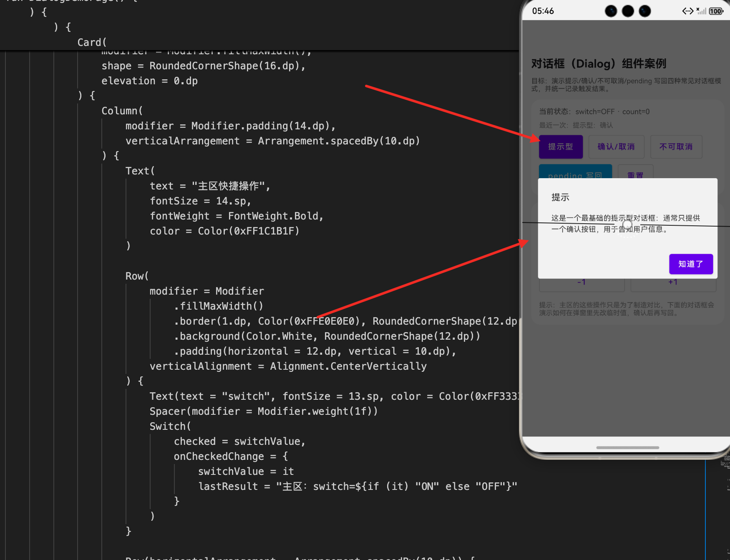Click the line shape = RoundedCornerShape(16.dp),
The height and width of the screenshot is (560, 730).
pos(203,66)
